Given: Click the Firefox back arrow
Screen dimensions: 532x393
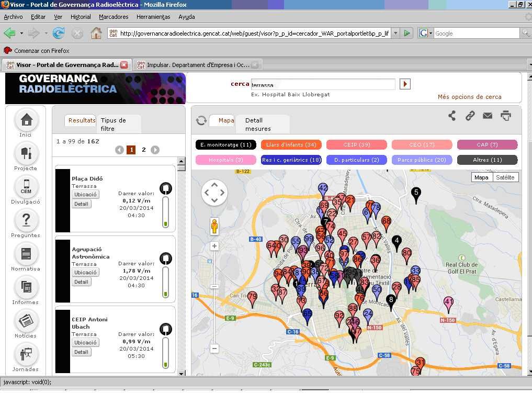Looking at the screenshot, I should [9, 33].
